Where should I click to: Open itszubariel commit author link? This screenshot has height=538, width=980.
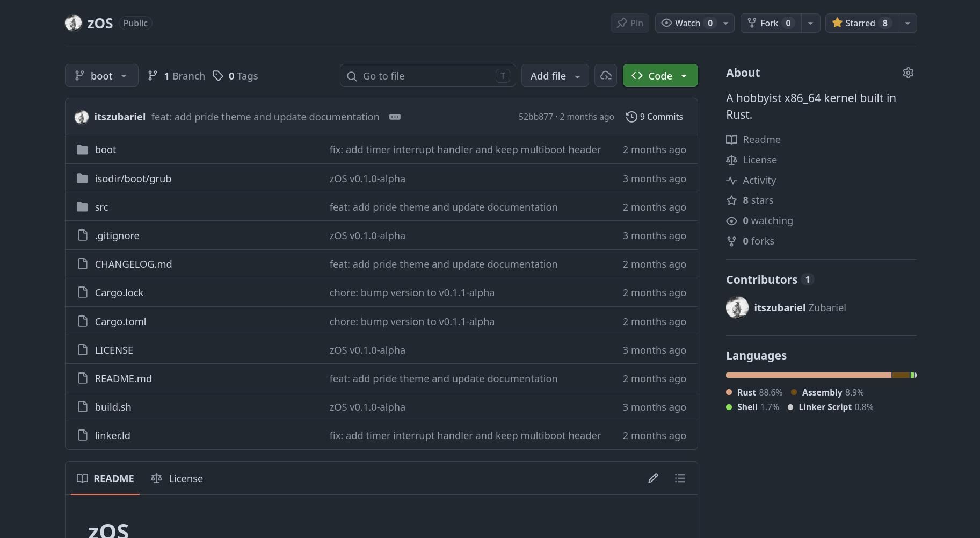click(x=120, y=117)
